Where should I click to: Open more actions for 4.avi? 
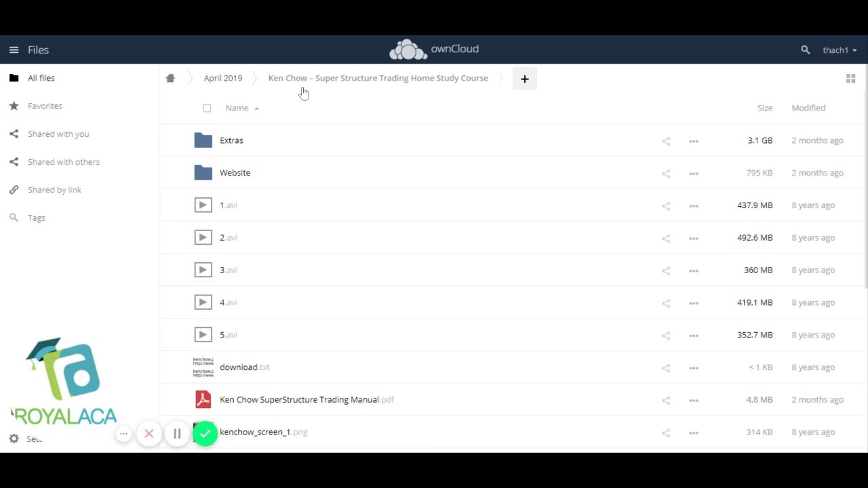[x=693, y=303]
